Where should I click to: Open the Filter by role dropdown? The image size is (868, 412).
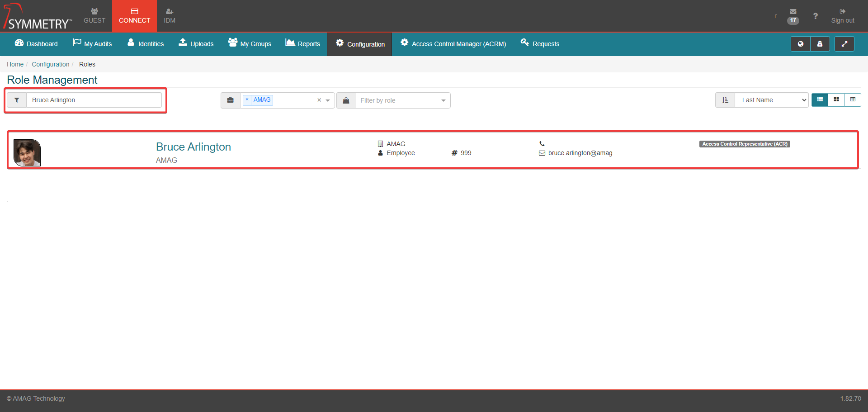pyautogui.click(x=403, y=100)
